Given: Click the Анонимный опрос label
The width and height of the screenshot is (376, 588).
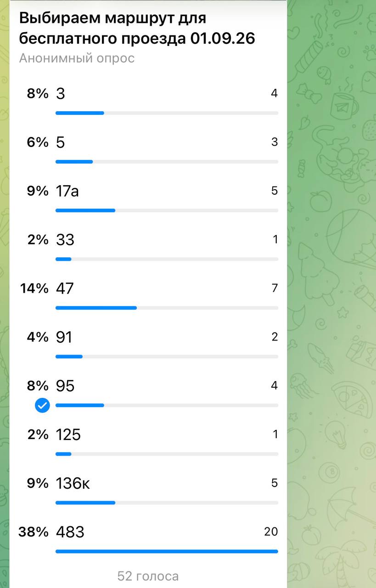Looking at the screenshot, I should (77, 58).
